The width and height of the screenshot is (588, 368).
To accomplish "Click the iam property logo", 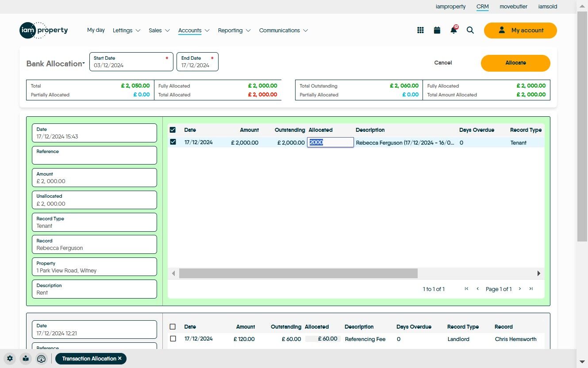I will pyautogui.click(x=44, y=30).
